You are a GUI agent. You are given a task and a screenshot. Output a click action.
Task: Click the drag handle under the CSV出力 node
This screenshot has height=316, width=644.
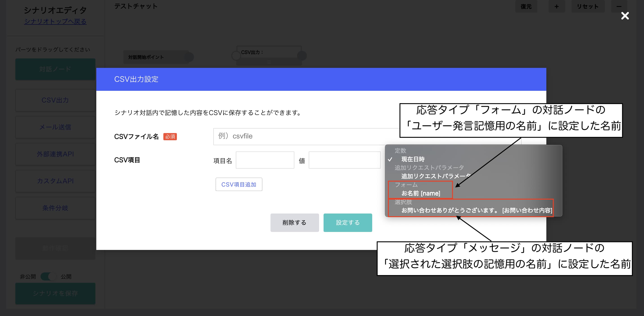(x=269, y=62)
